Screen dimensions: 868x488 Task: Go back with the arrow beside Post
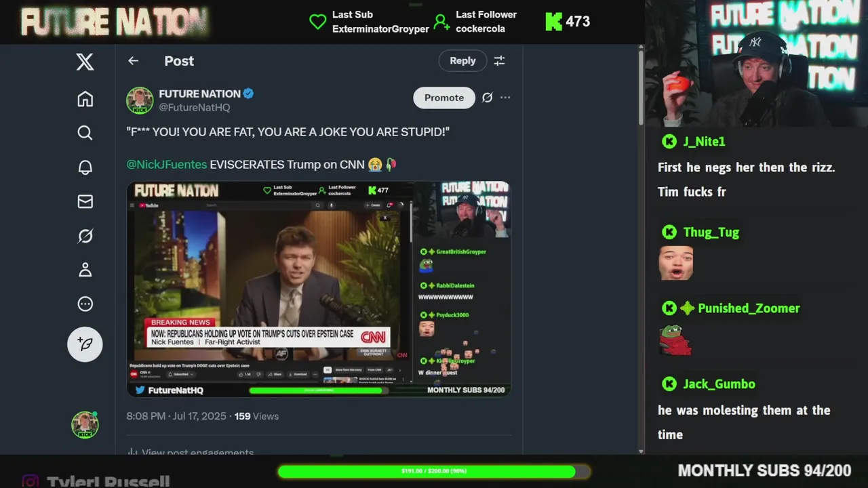tap(133, 61)
